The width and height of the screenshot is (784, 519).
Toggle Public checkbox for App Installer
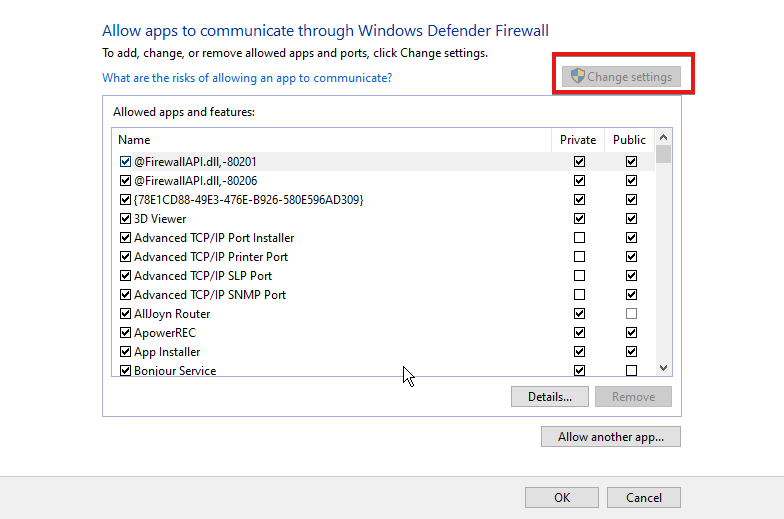tap(631, 352)
